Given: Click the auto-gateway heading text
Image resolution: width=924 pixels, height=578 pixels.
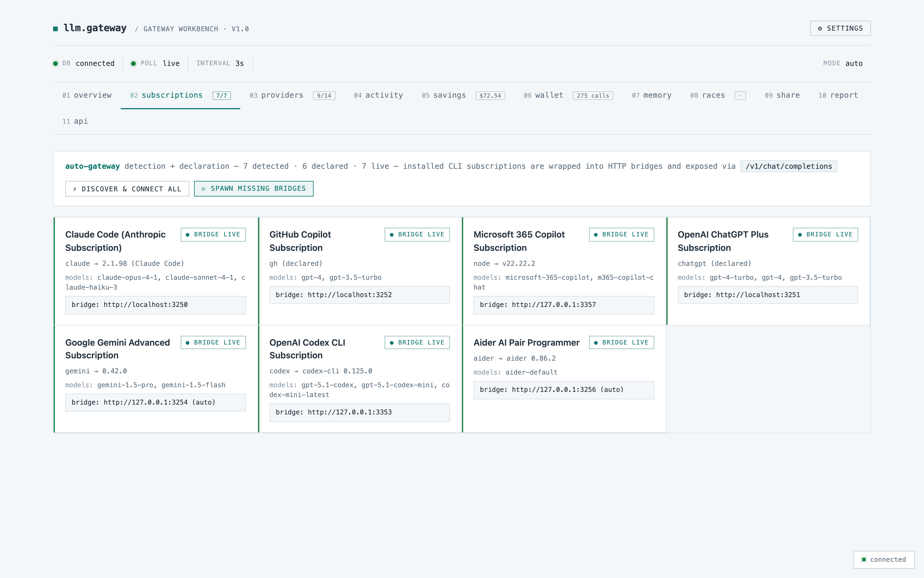Looking at the screenshot, I should [x=92, y=166].
